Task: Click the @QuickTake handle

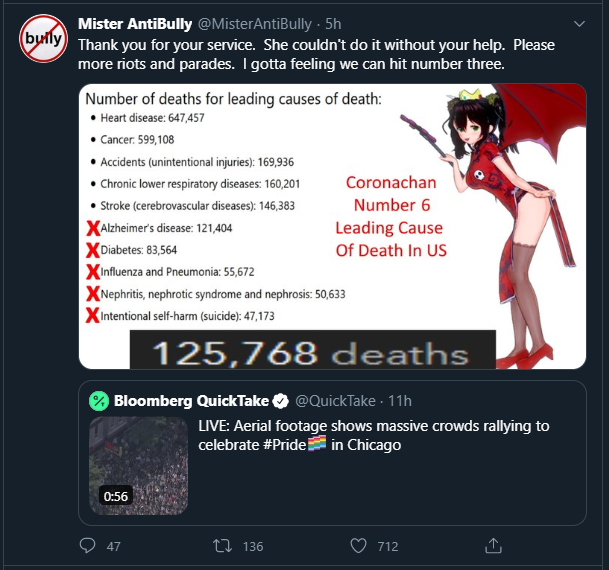Action: pyautogui.click(x=336, y=401)
